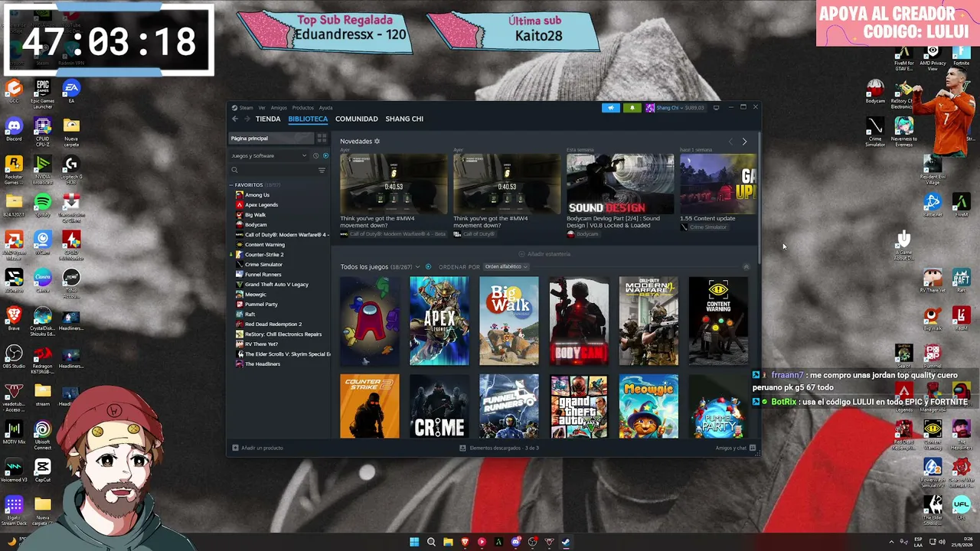This screenshot has height=551, width=980.
Task: Switch library to grid collections view
Action: pos(322,139)
